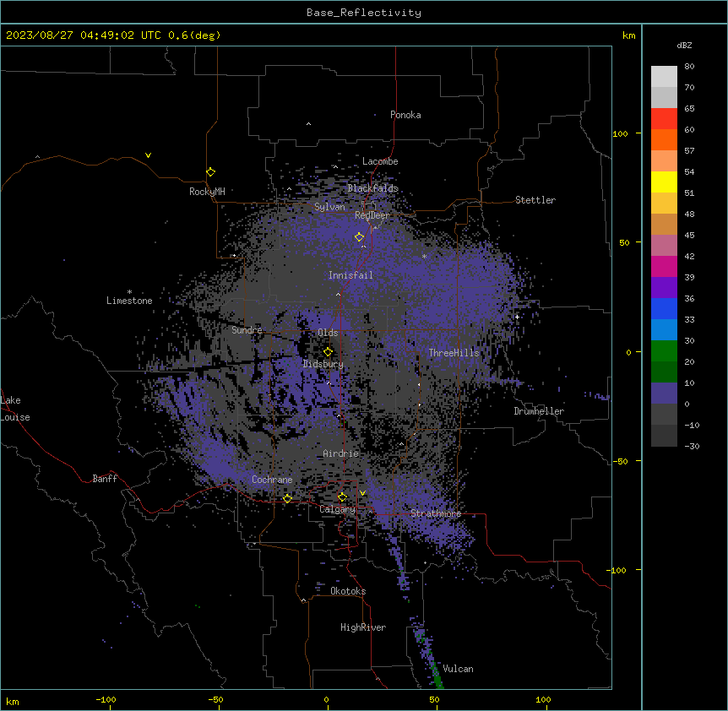Click the Limestone label
This screenshot has width=728, height=711.
pyautogui.click(x=129, y=301)
